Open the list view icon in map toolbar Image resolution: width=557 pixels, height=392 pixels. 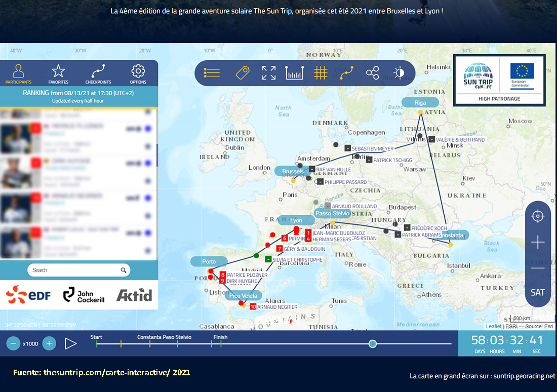[x=212, y=73]
